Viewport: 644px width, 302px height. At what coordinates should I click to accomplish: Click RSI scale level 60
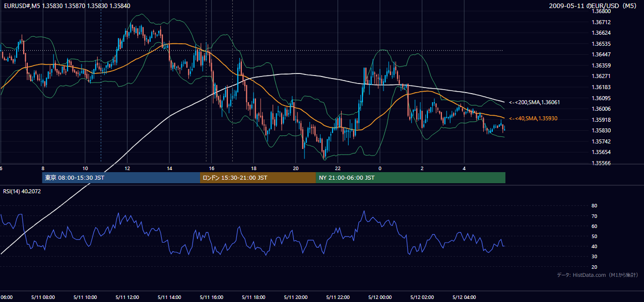(x=594, y=226)
